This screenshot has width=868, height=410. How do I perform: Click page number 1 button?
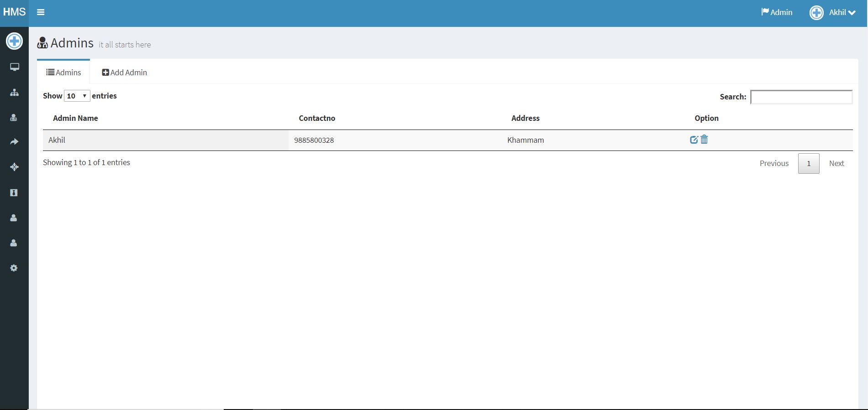pos(808,163)
